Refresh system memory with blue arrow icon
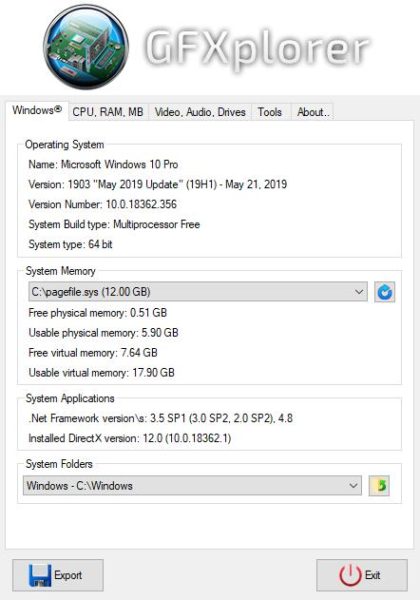Viewport: 420px width, 600px height. pyautogui.click(x=384, y=292)
